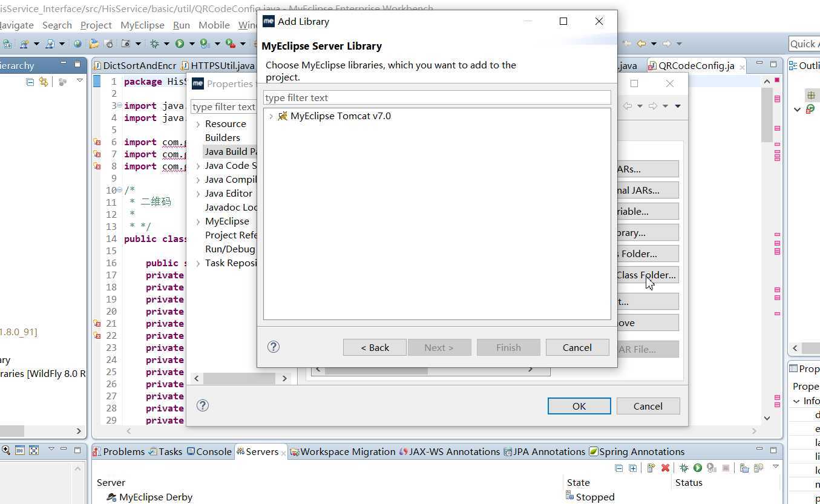Click Cancel in Properties dialog
Image resolution: width=820 pixels, height=504 pixels.
tap(648, 406)
